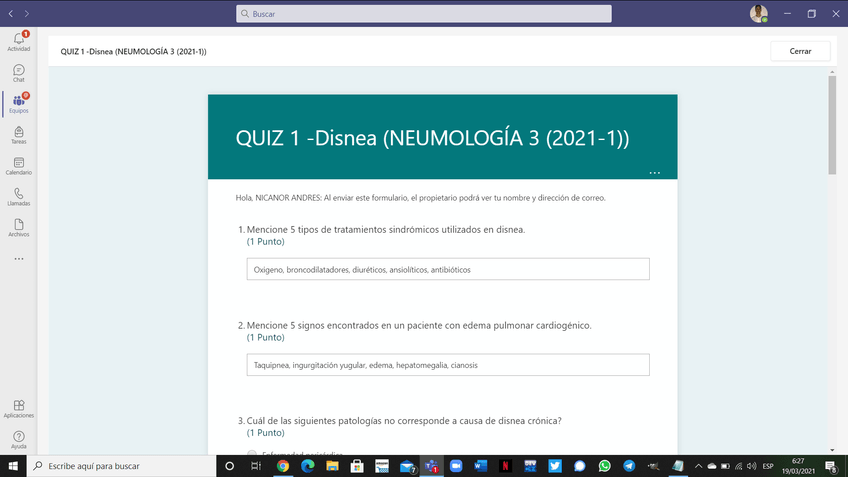Open Zoom from the taskbar
Viewport: 848px width, 477px height.
456,466
